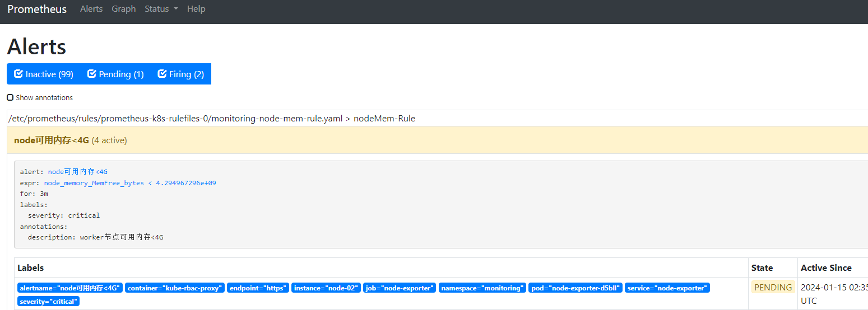The width and height of the screenshot is (868, 310).
Task: Expand the Status dropdown menu
Action: [x=161, y=9]
